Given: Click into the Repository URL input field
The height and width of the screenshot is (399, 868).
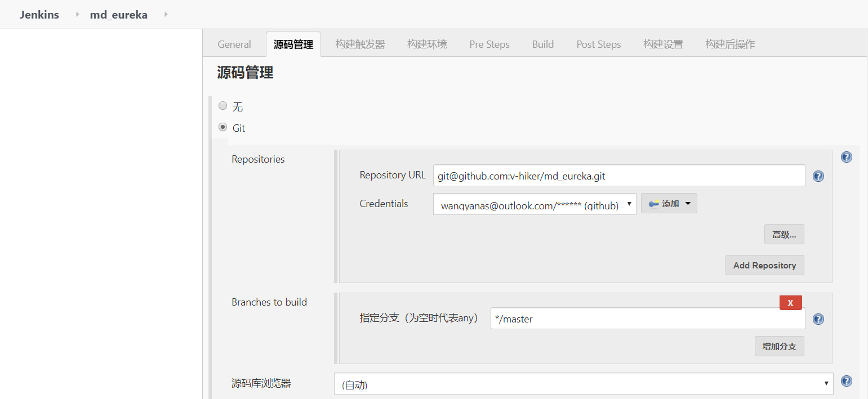Looking at the screenshot, I should (x=620, y=176).
